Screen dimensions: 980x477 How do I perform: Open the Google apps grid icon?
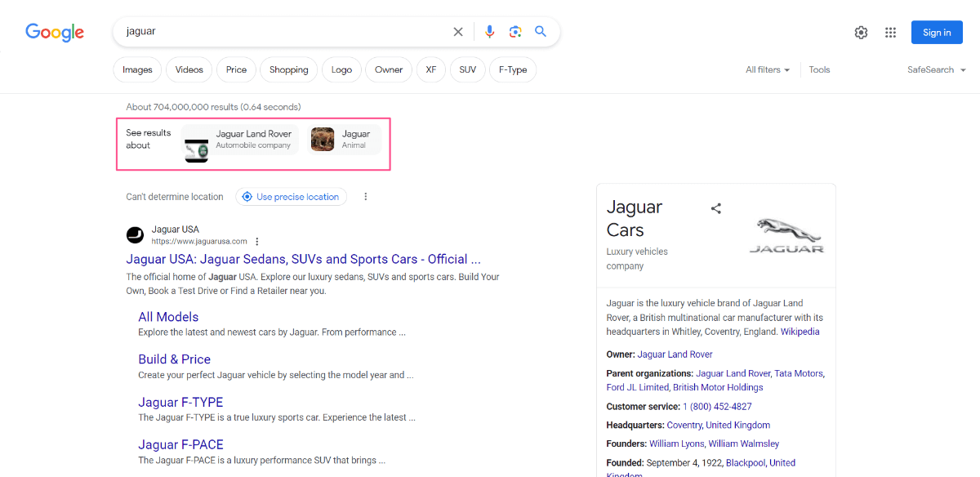891,33
